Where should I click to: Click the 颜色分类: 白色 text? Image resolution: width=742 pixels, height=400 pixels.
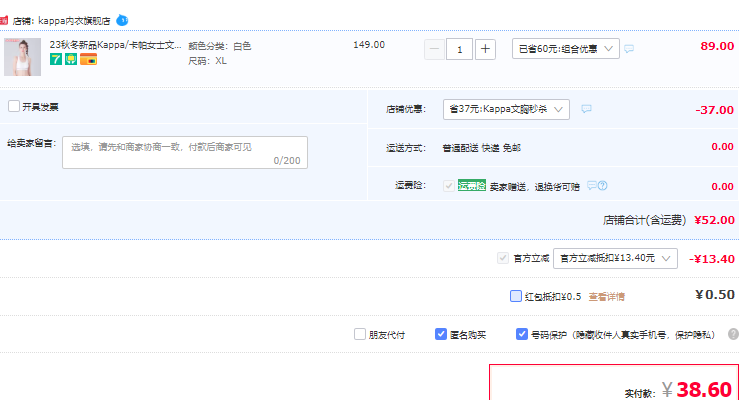click(x=220, y=46)
